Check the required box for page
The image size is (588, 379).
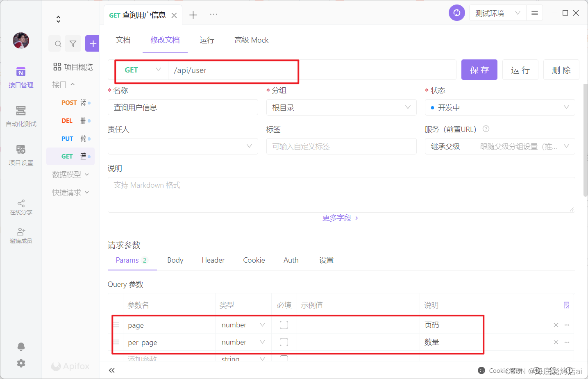point(284,325)
